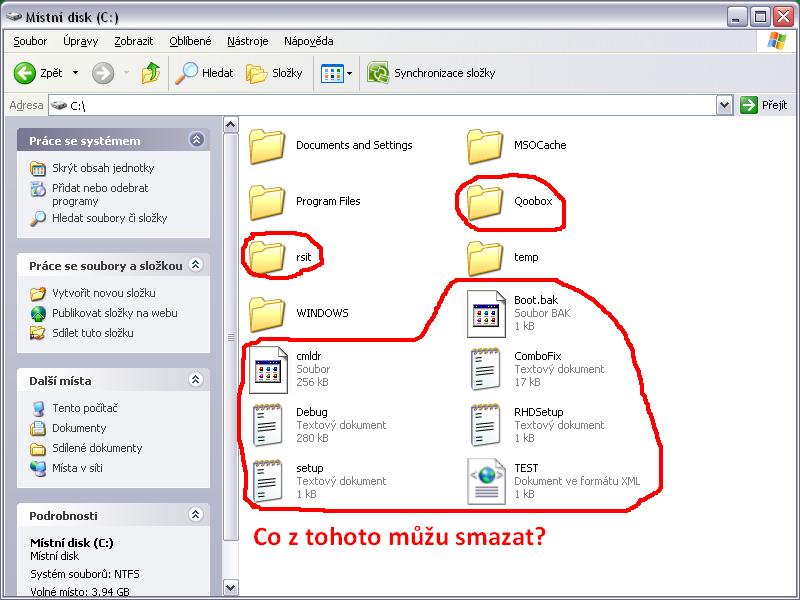Open Tento počítač link

[85, 408]
